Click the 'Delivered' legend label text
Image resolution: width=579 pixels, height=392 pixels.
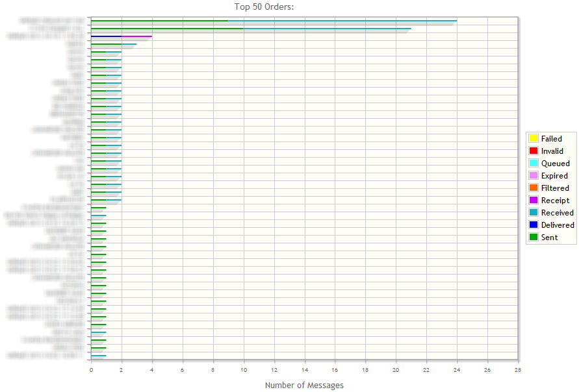coord(557,225)
